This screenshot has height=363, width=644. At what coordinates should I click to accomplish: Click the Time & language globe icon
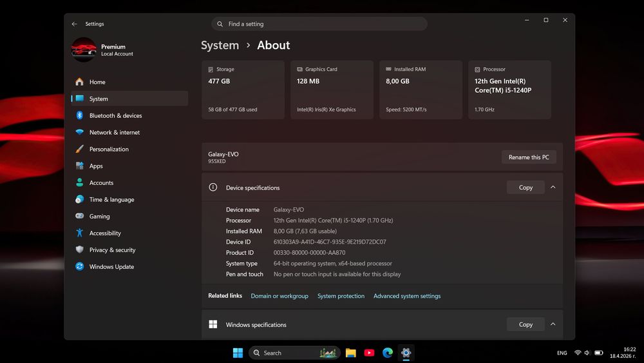80,199
